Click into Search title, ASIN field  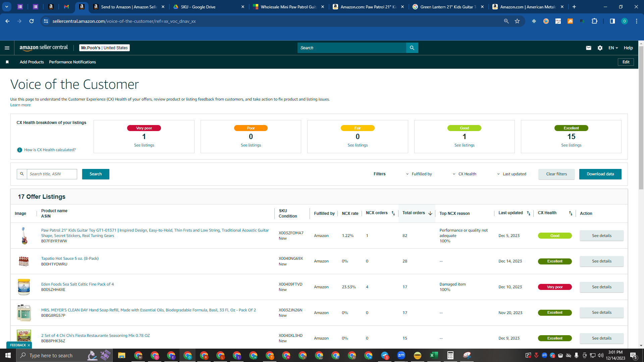point(52,174)
